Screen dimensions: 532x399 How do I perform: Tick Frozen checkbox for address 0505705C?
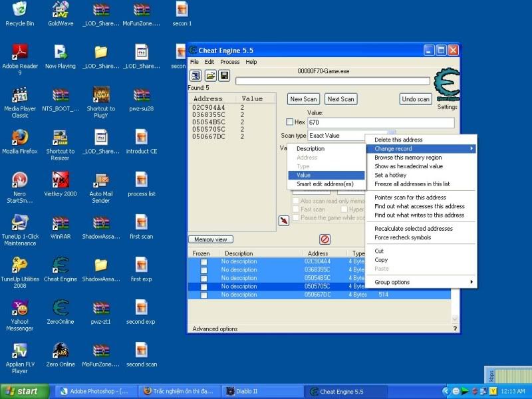[203, 287]
